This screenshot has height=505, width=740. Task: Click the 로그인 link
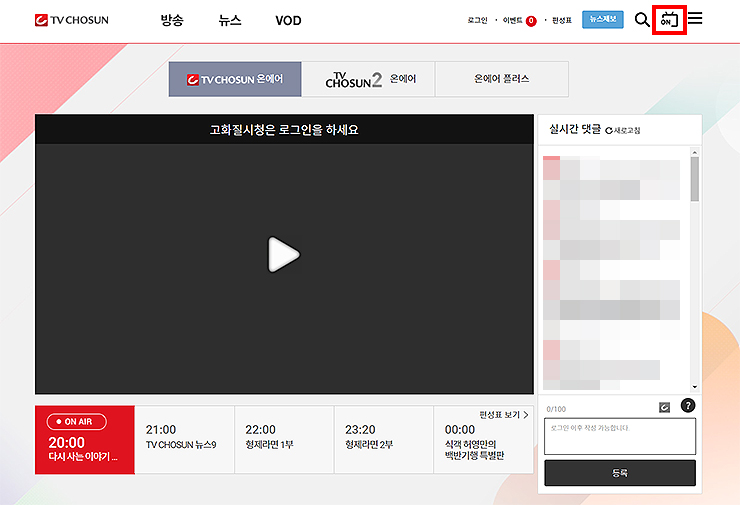pyautogui.click(x=477, y=20)
